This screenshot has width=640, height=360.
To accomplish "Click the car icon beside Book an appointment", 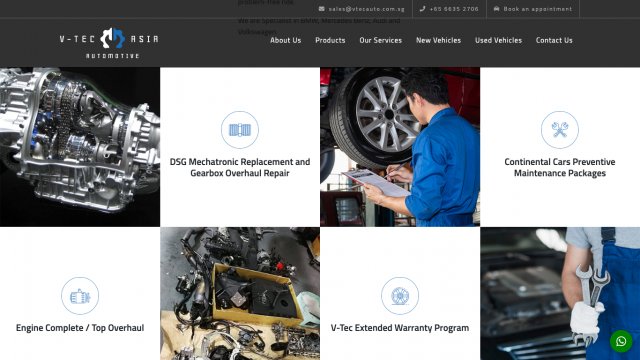I will [x=496, y=9].
